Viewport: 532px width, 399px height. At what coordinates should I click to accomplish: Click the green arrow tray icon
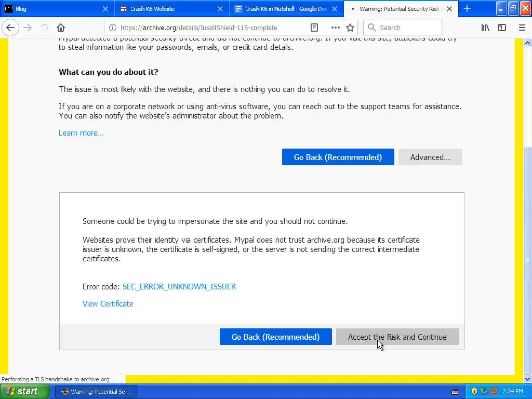click(484, 392)
